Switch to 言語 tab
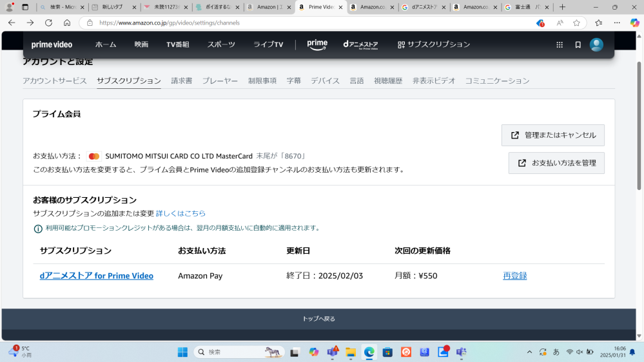The height and width of the screenshot is (362, 644). pyautogui.click(x=357, y=81)
